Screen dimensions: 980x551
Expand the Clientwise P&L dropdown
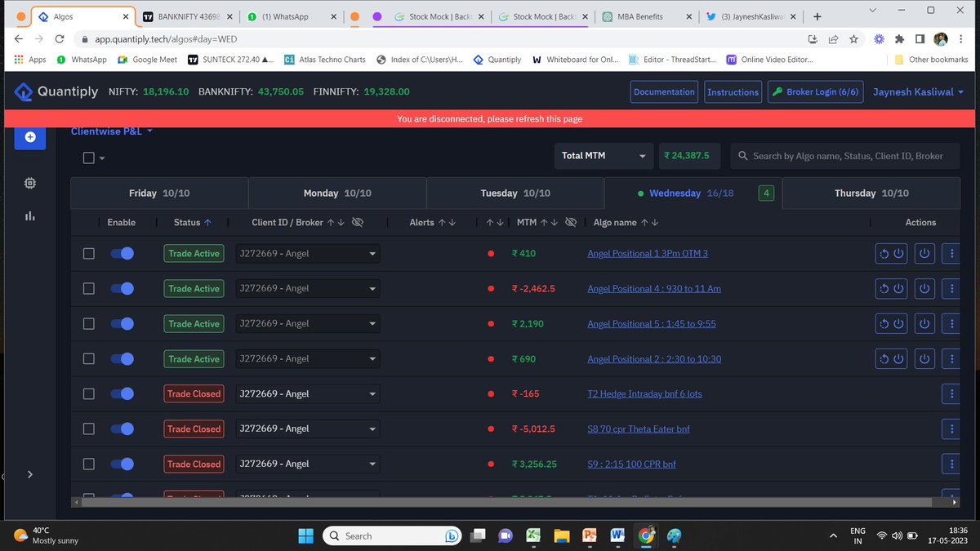click(112, 131)
